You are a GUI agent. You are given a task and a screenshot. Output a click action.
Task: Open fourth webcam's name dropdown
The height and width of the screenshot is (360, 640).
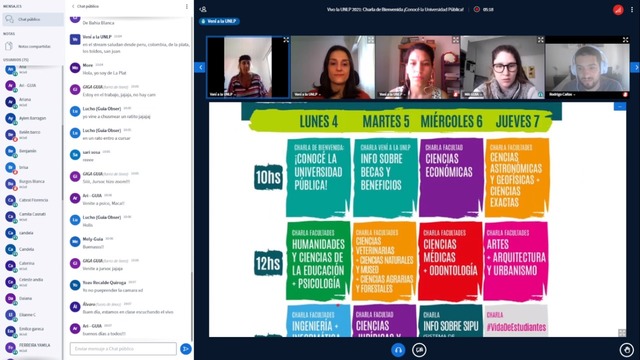[x=473, y=94]
